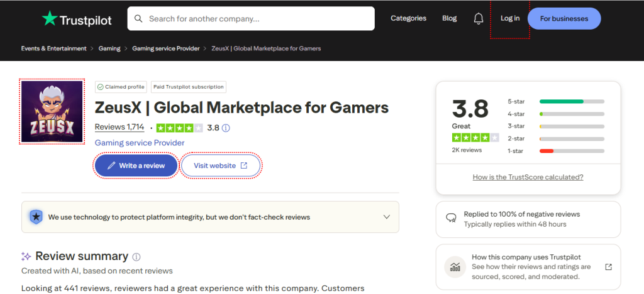Screen dimensions: 644x294
Task: Click the For businesses button
Action: 564,18
